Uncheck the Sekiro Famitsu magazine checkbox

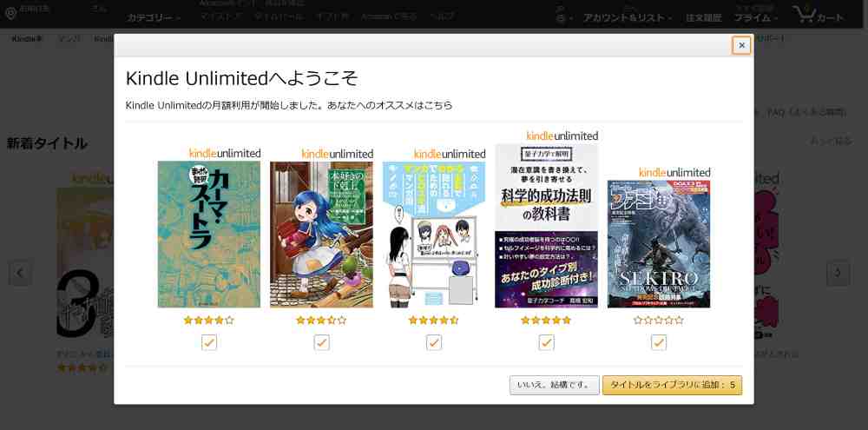click(658, 342)
